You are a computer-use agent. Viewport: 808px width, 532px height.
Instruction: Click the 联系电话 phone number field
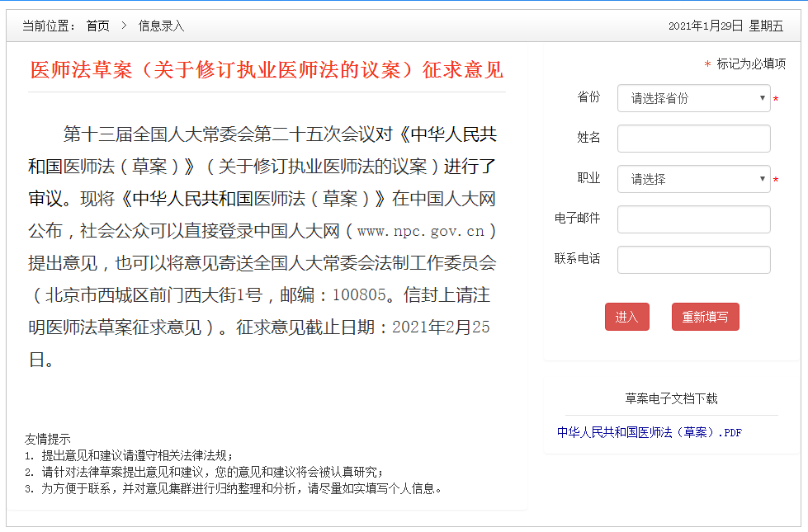pos(693,259)
